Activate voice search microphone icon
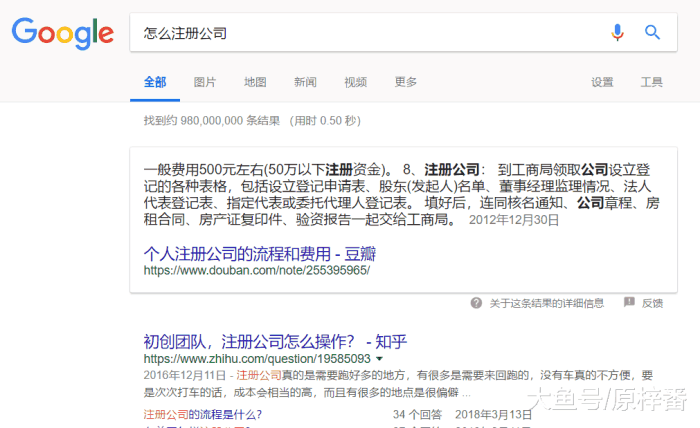This screenshot has height=428, width=700. tap(617, 33)
